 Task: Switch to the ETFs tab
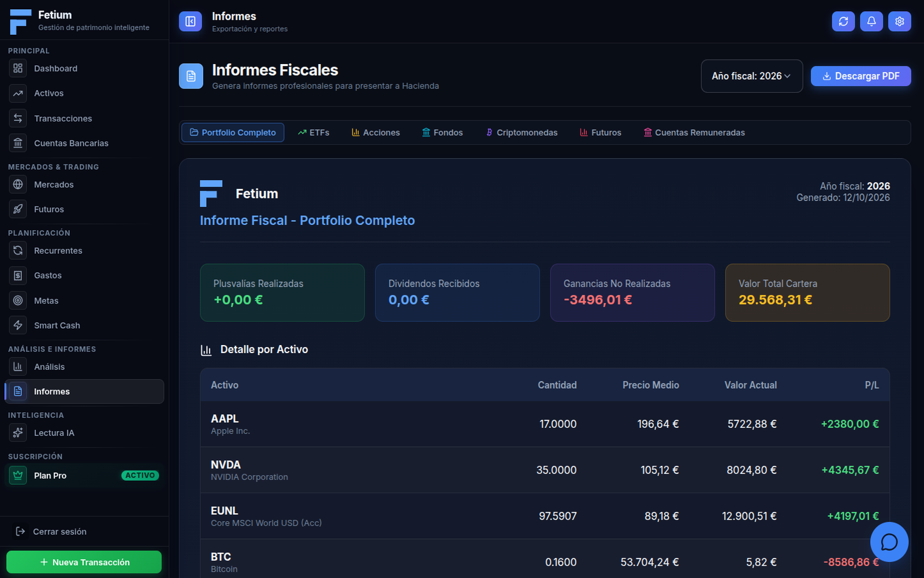[x=314, y=132]
